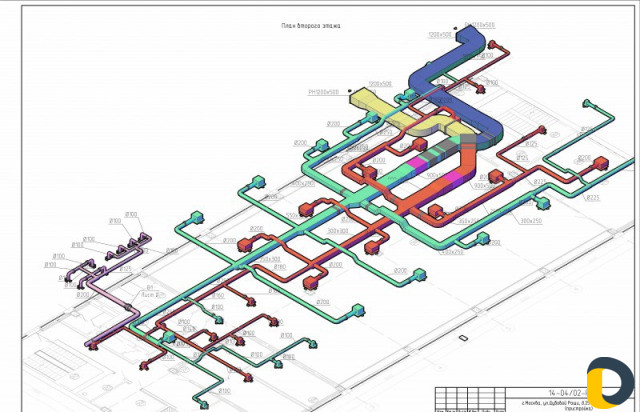The image size is (640, 412).
Task: Select the 'PH1200x500' label beside yellow duct
Action: (323, 92)
